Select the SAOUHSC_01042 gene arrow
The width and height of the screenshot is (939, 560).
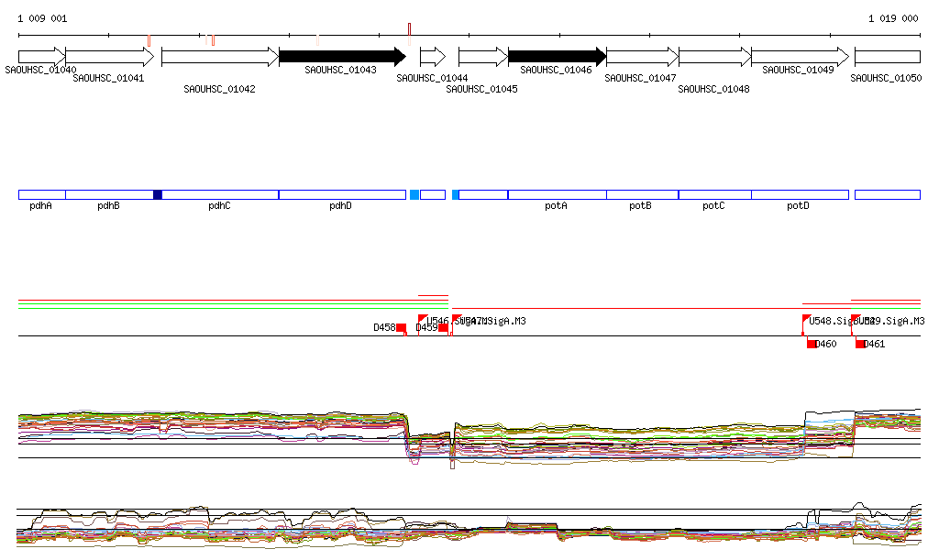[219, 57]
